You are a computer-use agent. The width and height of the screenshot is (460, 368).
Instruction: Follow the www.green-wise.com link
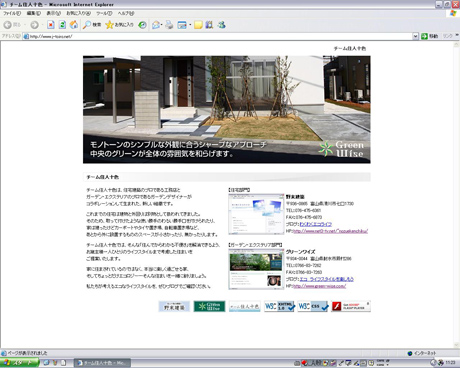click(319, 286)
